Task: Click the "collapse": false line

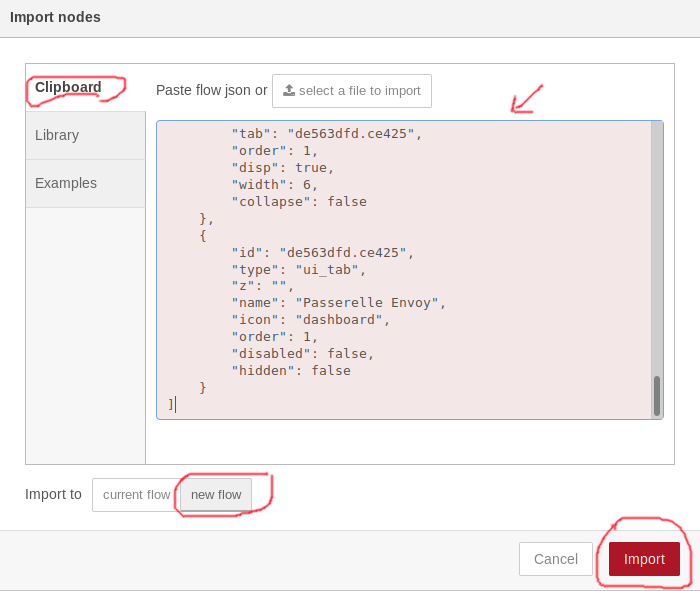Action: tap(299, 202)
